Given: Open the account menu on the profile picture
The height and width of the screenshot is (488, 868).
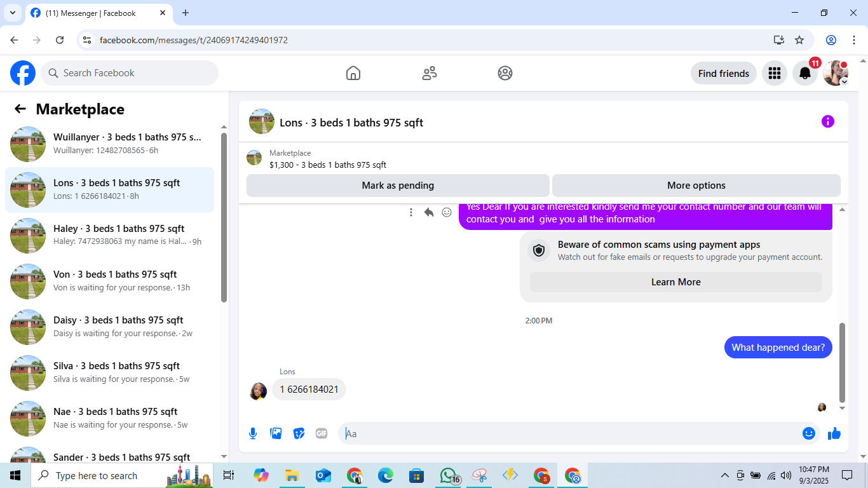Looking at the screenshot, I should 836,73.
